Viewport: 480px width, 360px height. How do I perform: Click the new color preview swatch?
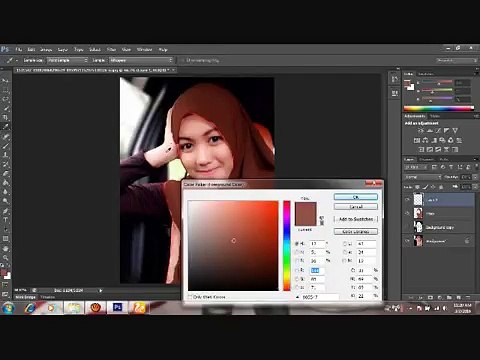pos(305,208)
